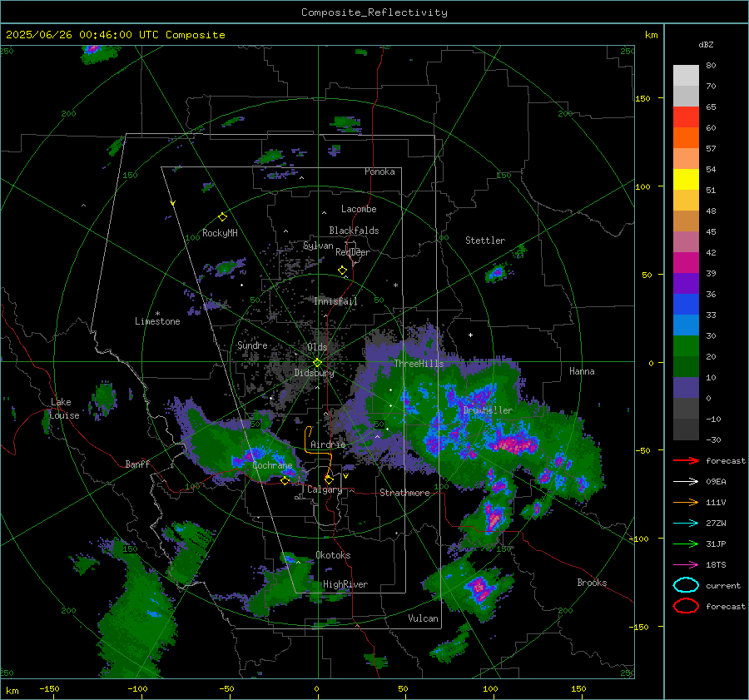Click the green 31JP arrow icon

coord(686,544)
